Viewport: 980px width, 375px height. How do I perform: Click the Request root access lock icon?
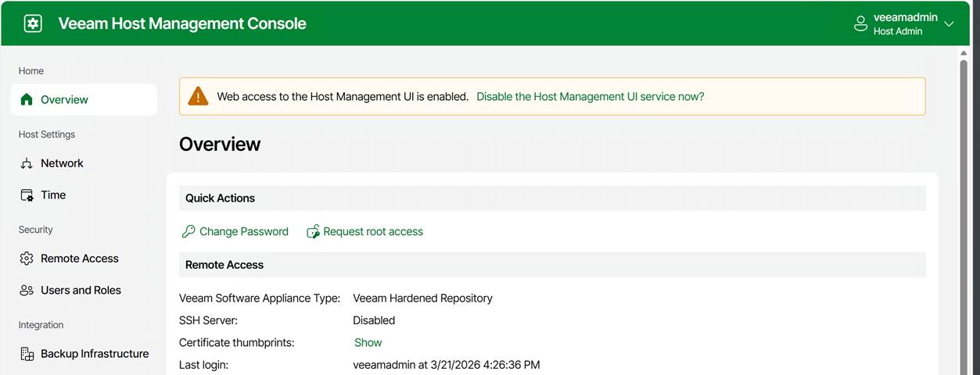coord(313,232)
